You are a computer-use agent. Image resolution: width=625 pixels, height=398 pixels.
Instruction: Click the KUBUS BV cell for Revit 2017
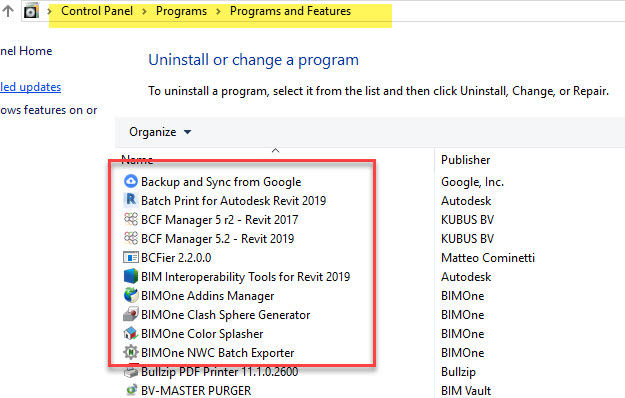pyautogui.click(x=467, y=220)
